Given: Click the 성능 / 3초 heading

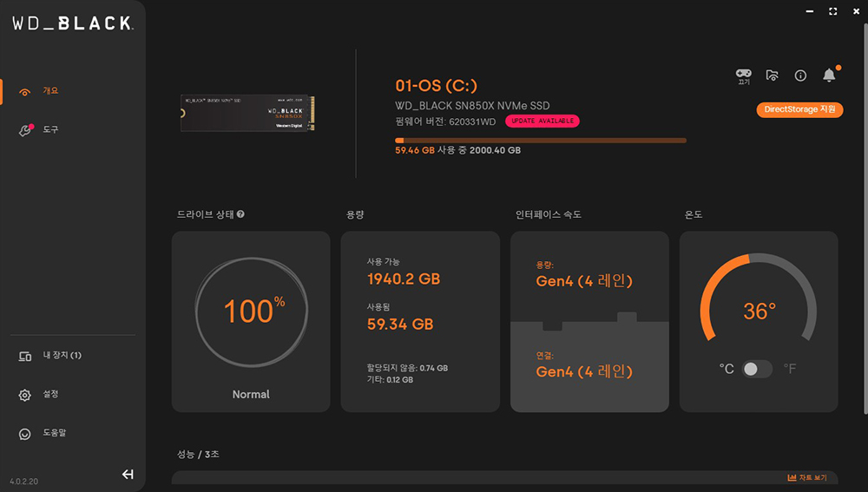Looking at the screenshot, I should tap(198, 455).
